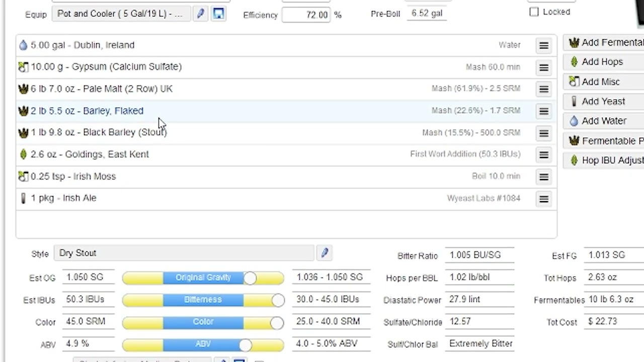Select 2.6 oz - Goldings, East Kent row
The height and width of the screenshot is (362, 644).
click(286, 154)
